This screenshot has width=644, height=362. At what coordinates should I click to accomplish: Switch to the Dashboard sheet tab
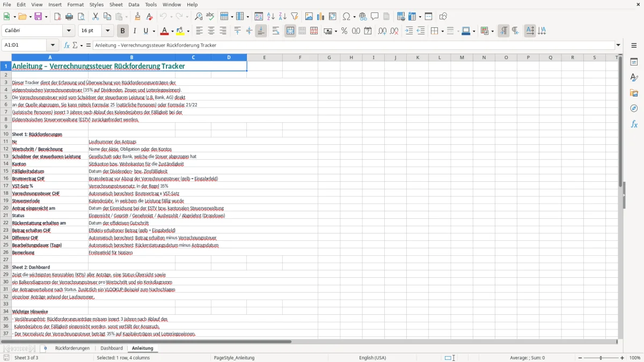coord(112,348)
